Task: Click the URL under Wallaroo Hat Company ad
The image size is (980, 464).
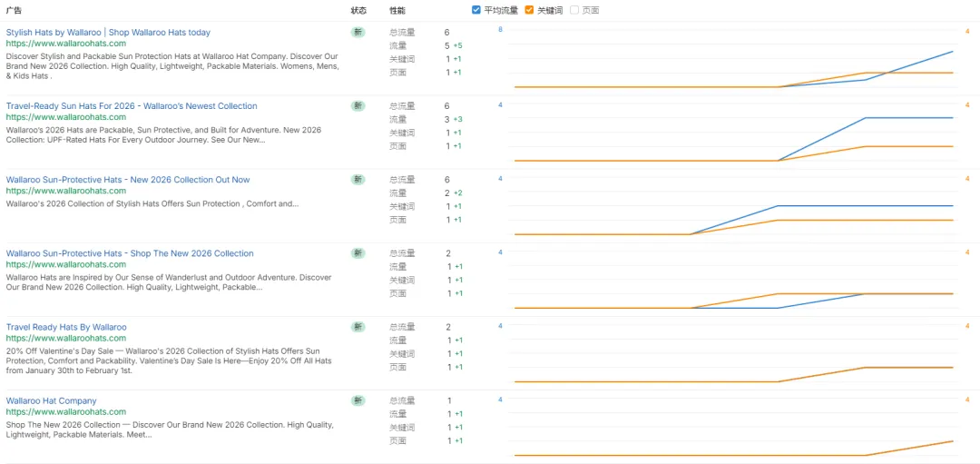Action: pyautogui.click(x=66, y=412)
